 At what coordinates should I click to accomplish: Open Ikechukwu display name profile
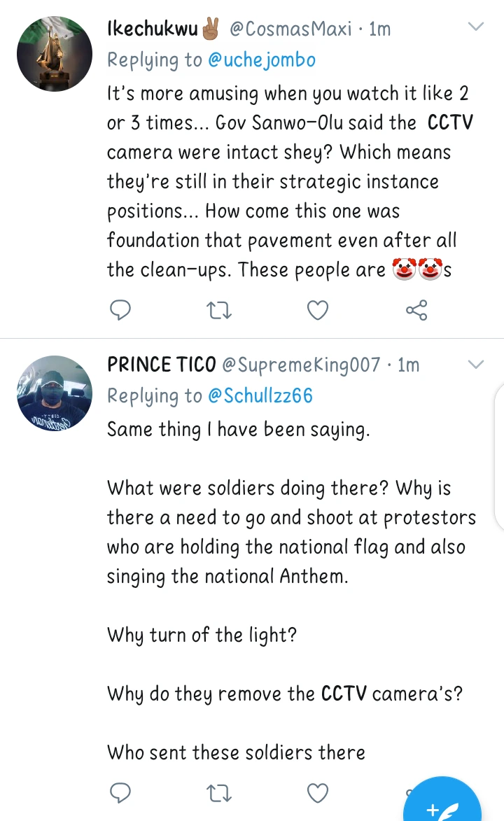point(152,29)
